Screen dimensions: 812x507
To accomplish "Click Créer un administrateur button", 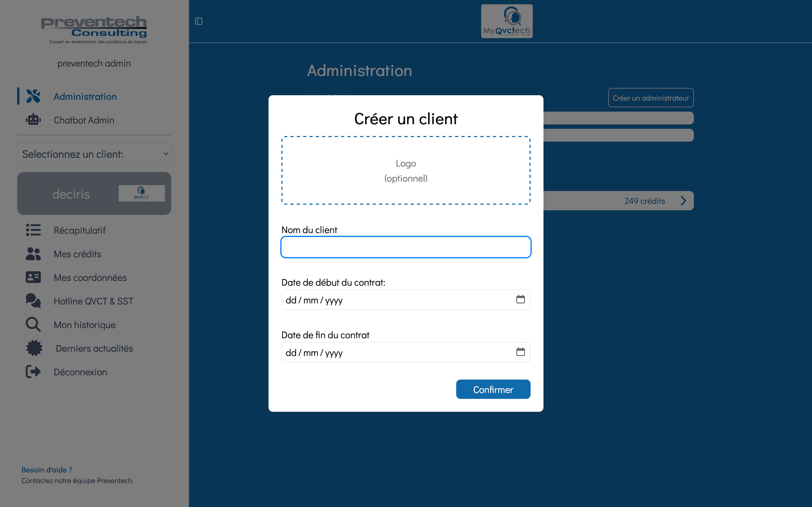I will coord(651,98).
